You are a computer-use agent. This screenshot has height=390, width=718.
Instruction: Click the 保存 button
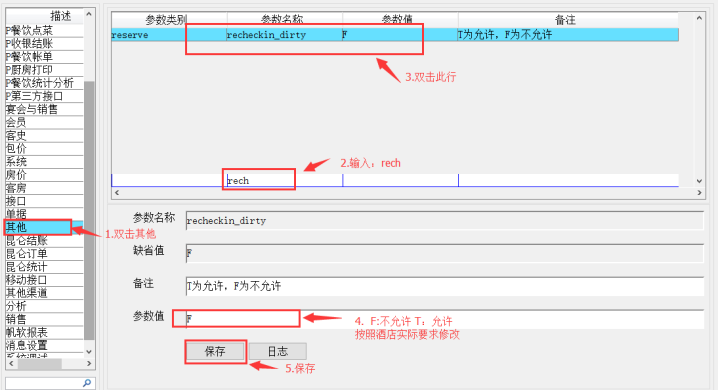pos(215,352)
